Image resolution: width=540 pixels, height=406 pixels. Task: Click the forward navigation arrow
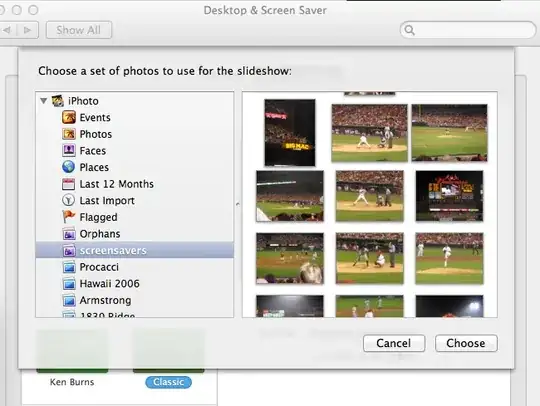[x=28, y=30]
